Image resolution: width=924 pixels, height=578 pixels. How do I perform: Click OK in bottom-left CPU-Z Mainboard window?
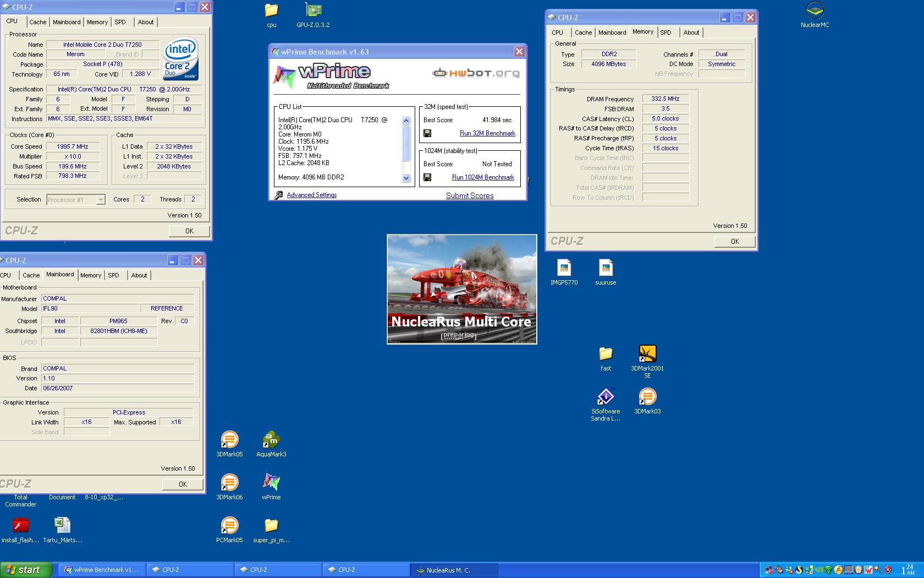[183, 484]
